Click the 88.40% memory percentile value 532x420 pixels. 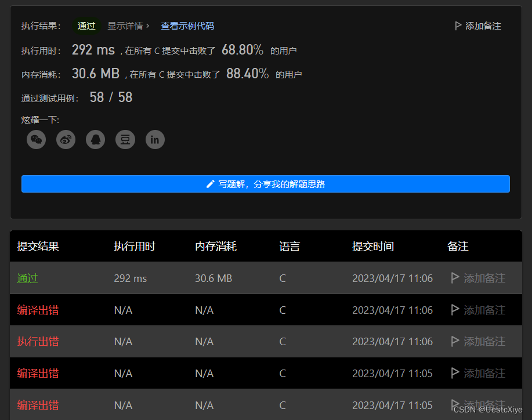click(x=247, y=74)
